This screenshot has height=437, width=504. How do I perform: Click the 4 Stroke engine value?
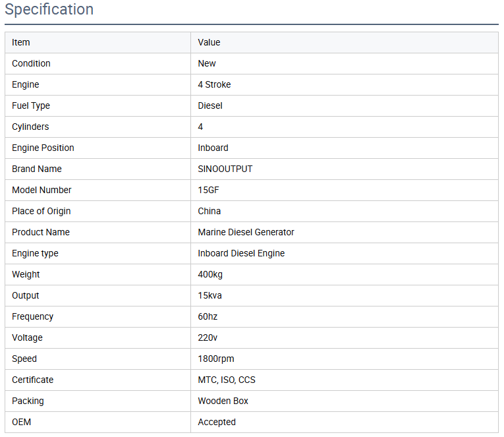pyautogui.click(x=214, y=84)
